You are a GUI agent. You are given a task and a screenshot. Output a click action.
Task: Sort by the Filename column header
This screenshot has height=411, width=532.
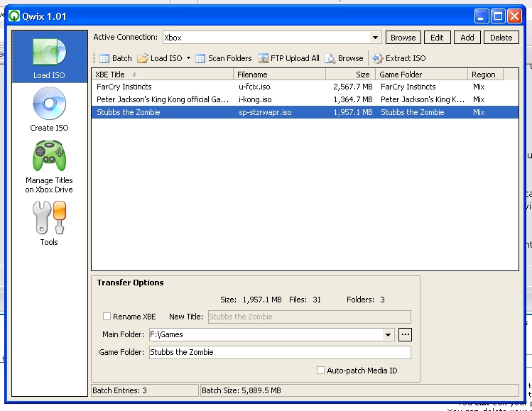[x=280, y=75]
